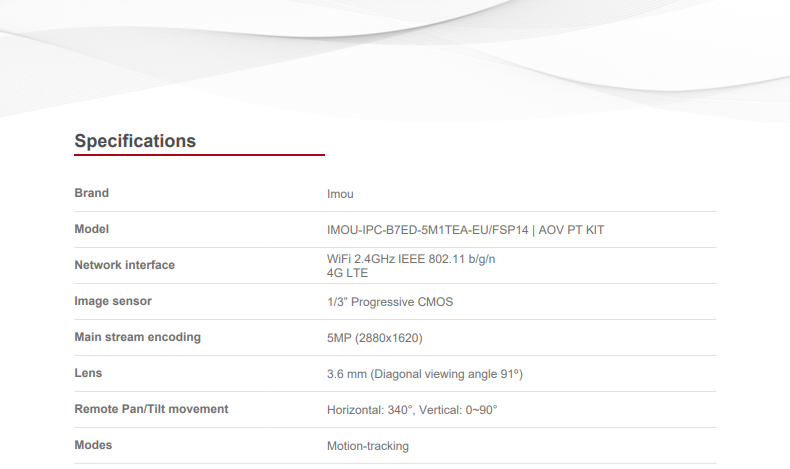Click the Motion-tracking value

[367, 446]
